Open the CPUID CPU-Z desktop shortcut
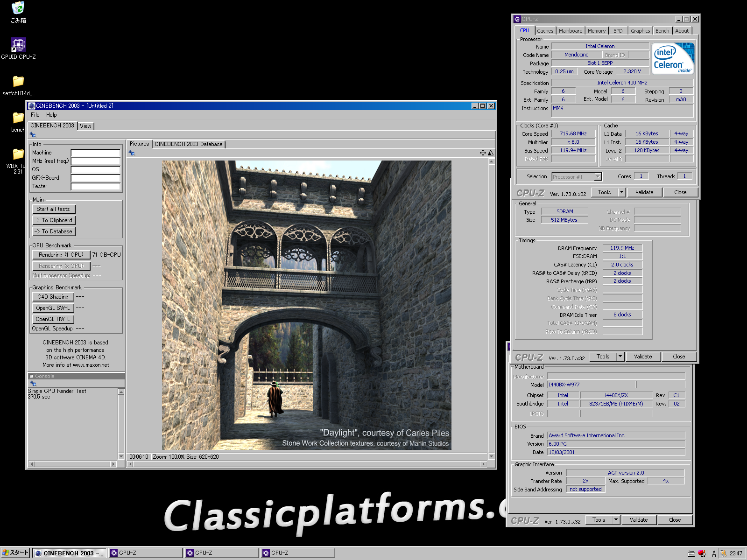 tap(18, 49)
